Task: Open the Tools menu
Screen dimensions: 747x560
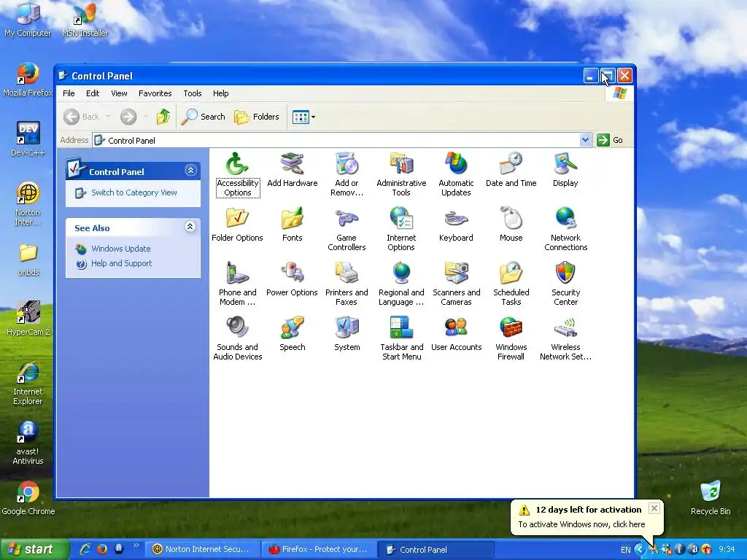Action: tap(193, 93)
